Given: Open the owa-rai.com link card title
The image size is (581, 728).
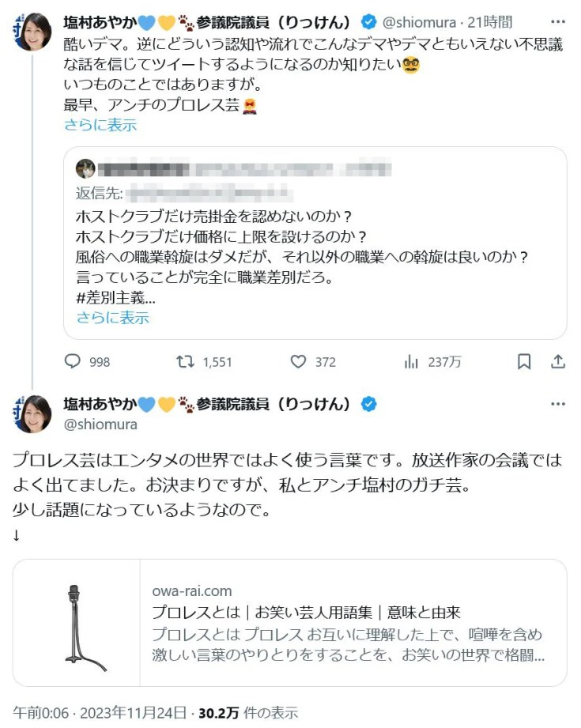Looking at the screenshot, I should (306, 613).
